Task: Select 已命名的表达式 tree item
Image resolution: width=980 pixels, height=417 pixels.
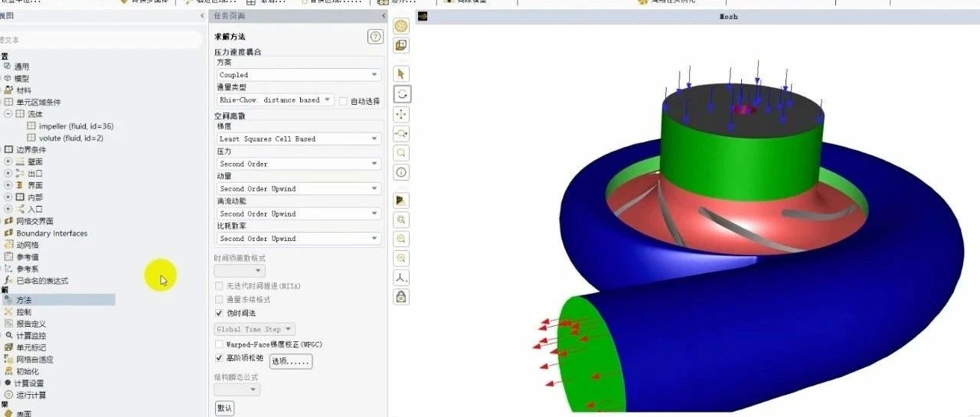Action: 42,281
